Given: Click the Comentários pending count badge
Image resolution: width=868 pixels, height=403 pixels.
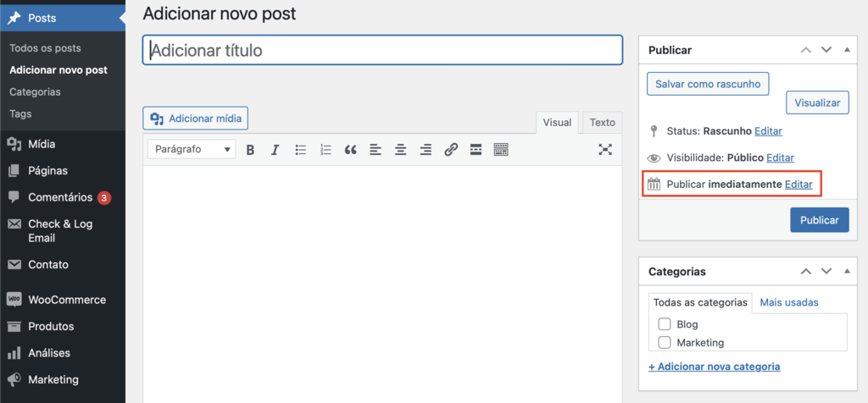Looking at the screenshot, I should [104, 197].
